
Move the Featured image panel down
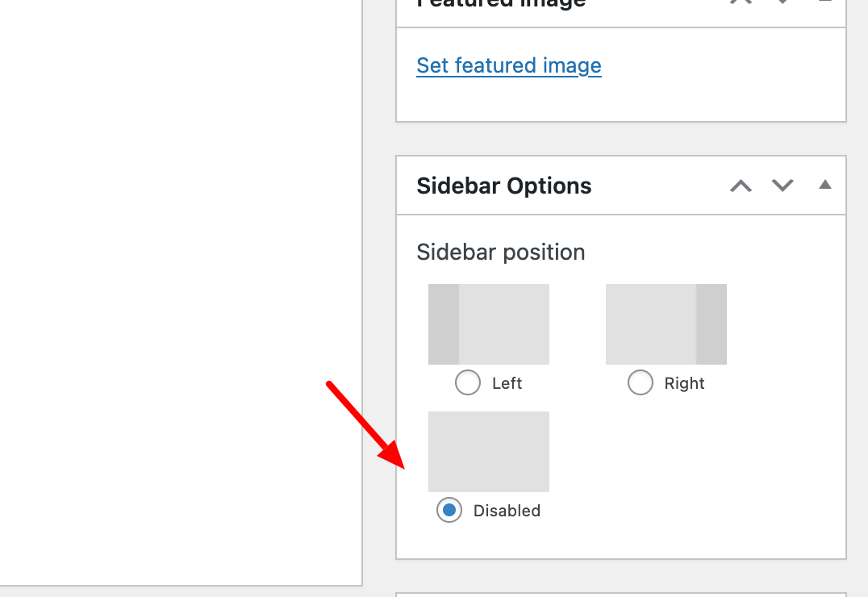pyautogui.click(x=782, y=2)
